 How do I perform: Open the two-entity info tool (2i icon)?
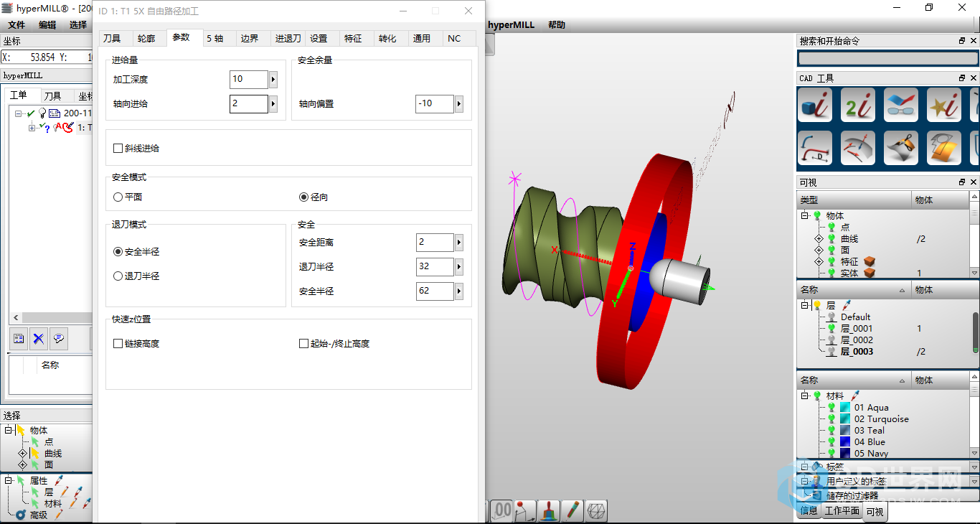[858, 105]
